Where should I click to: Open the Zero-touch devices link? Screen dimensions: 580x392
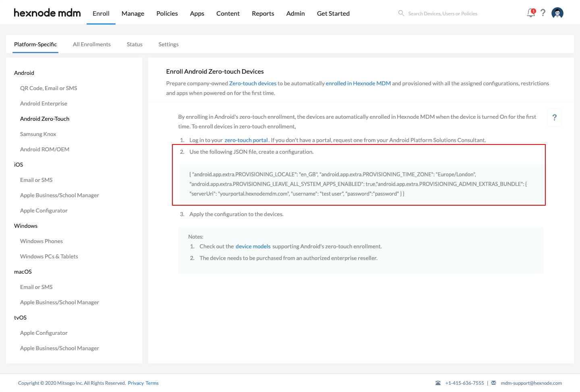coord(253,83)
